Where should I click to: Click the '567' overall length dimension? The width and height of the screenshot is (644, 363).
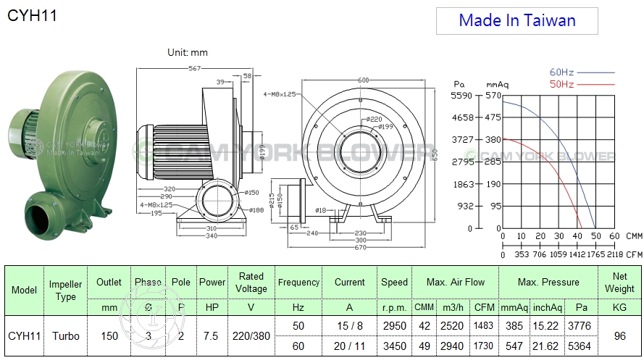click(195, 68)
